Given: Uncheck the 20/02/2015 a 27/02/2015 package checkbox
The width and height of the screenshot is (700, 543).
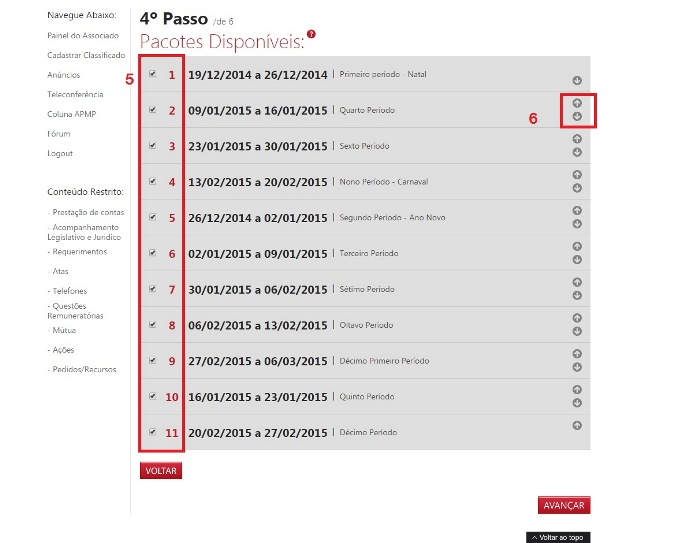Looking at the screenshot, I should click(x=153, y=432).
